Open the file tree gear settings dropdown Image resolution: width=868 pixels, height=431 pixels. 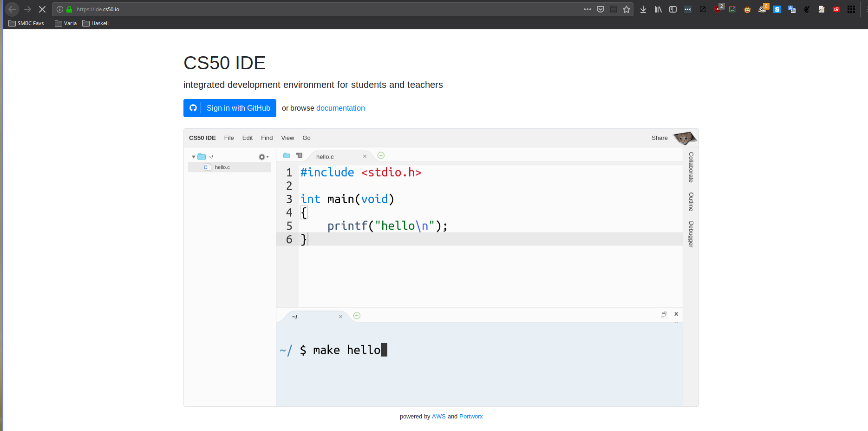[263, 157]
